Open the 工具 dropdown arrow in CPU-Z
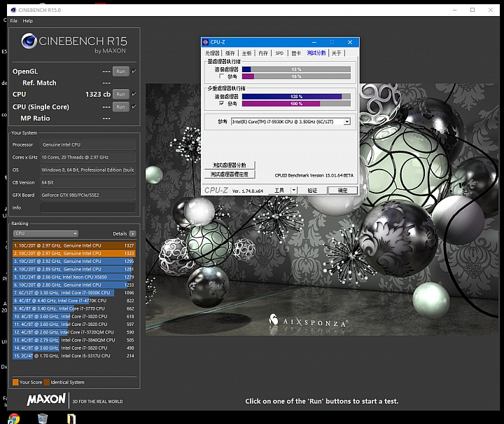504x424 pixels. tap(294, 190)
